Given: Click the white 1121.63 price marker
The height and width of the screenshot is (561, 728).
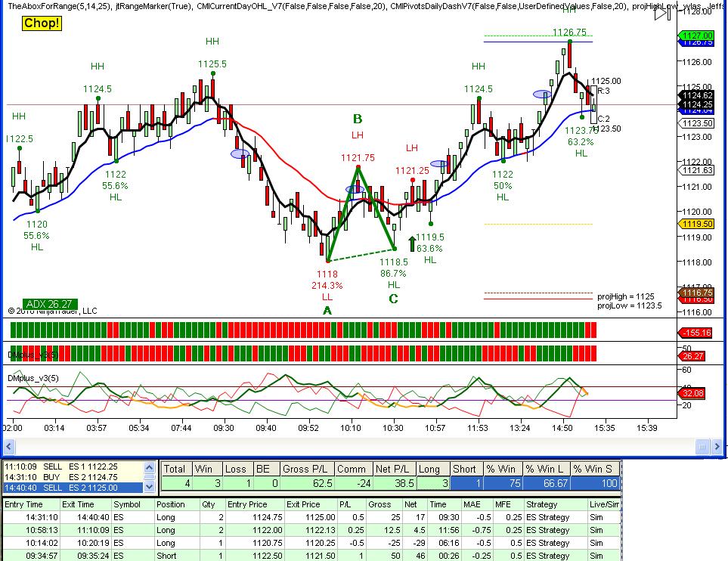Looking at the screenshot, I should coord(697,170).
